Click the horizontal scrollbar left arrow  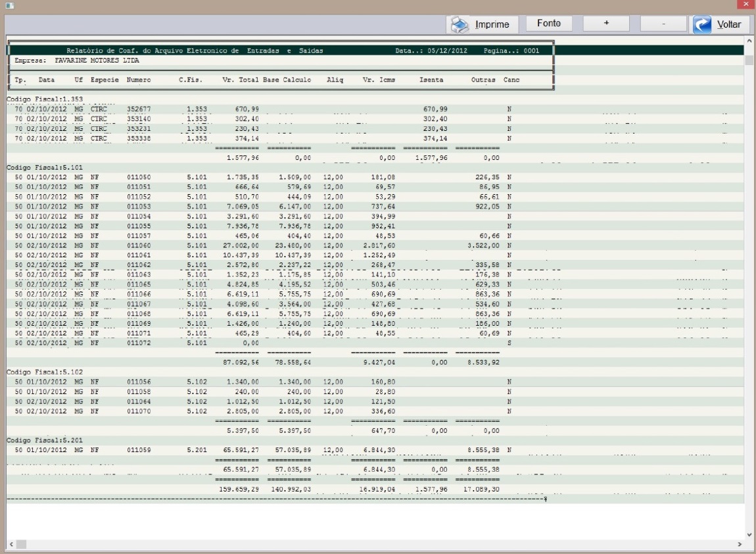pyautogui.click(x=12, y=545)
